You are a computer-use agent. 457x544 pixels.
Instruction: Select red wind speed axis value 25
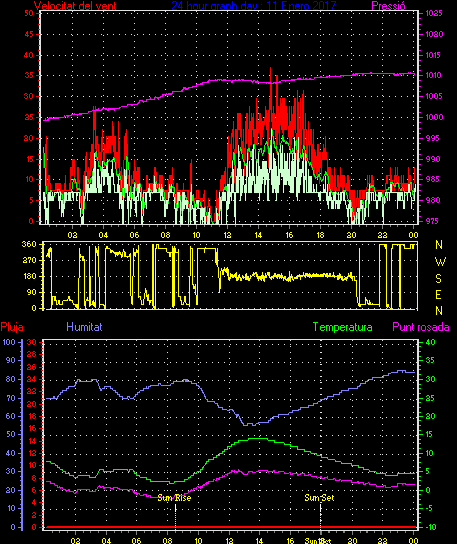click(x=29, y=117)
